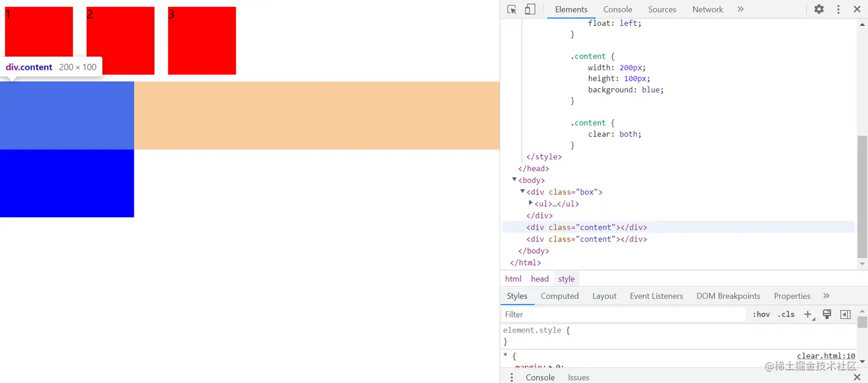The width and height of the screenshot is (868, 383).
Task: Open the DOM Breakpoints pane
Action: [x=728, y=296]
